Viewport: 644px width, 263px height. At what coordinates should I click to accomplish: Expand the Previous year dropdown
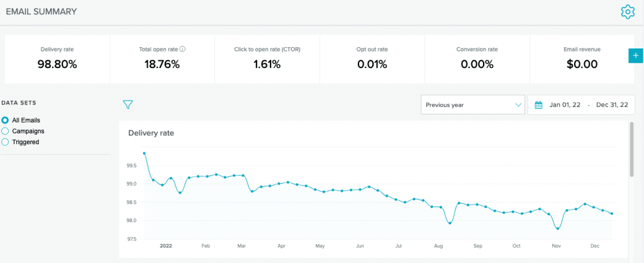click(x=472, y=105)
